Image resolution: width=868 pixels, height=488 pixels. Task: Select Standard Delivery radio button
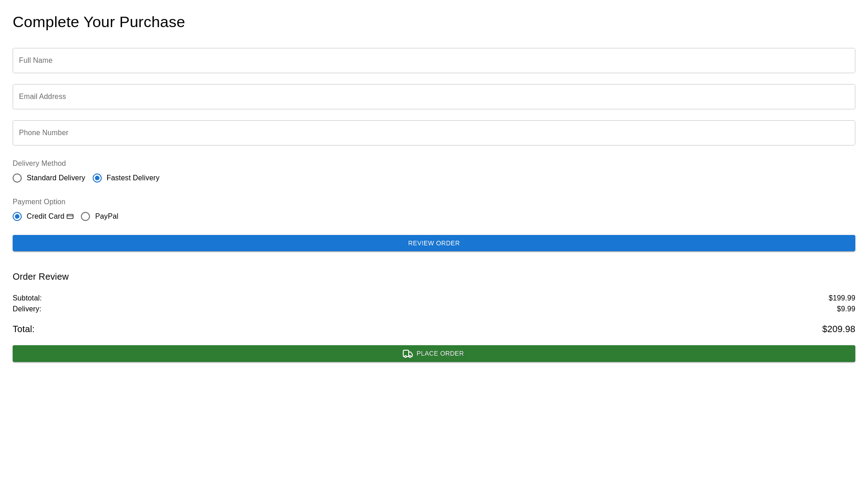coord(17,178)
